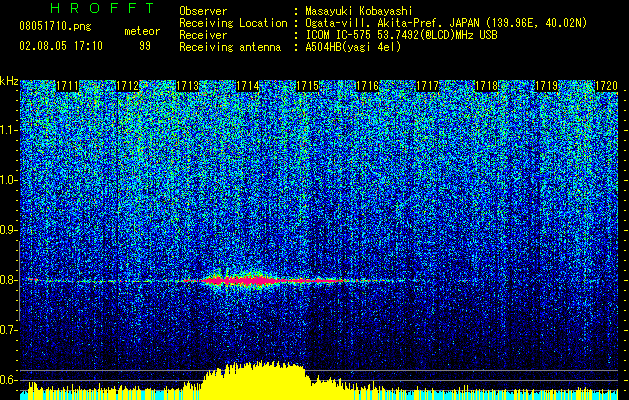Click the 1.1 kHz axis label
629x400 pixels.
click(9, 130)
